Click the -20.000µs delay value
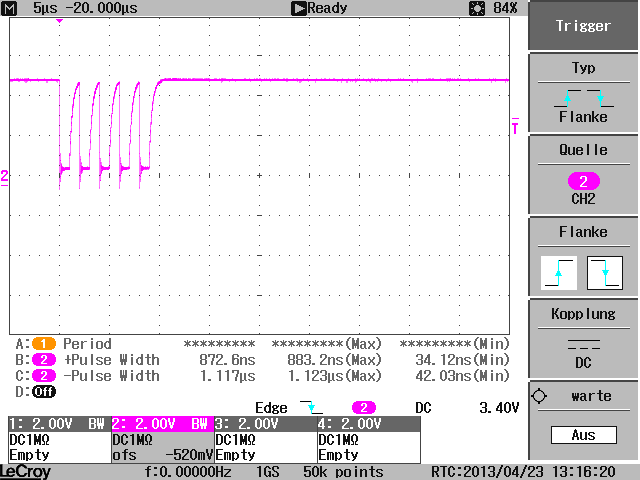This screenshot has height=480, width=640. point(102,8)
